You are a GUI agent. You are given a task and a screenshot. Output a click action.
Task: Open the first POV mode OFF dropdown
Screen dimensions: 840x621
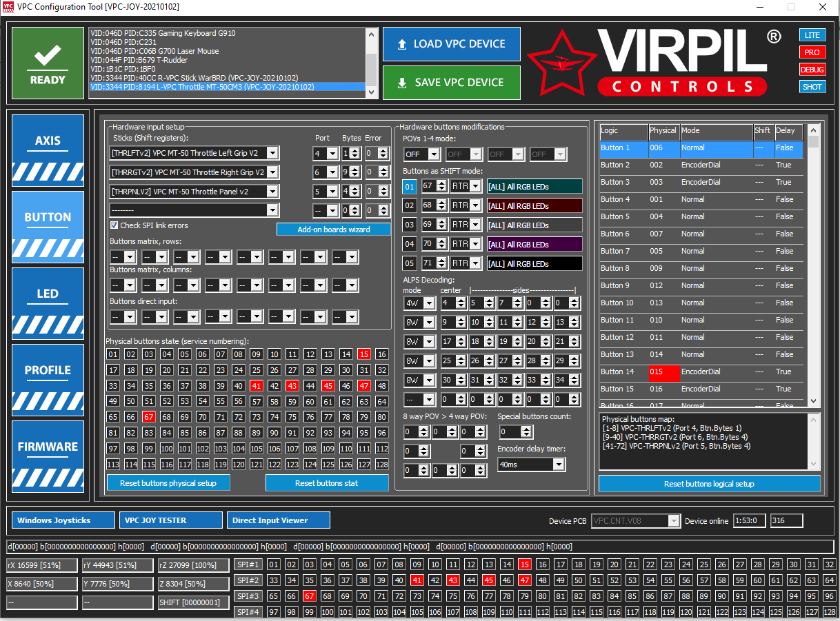422,154
